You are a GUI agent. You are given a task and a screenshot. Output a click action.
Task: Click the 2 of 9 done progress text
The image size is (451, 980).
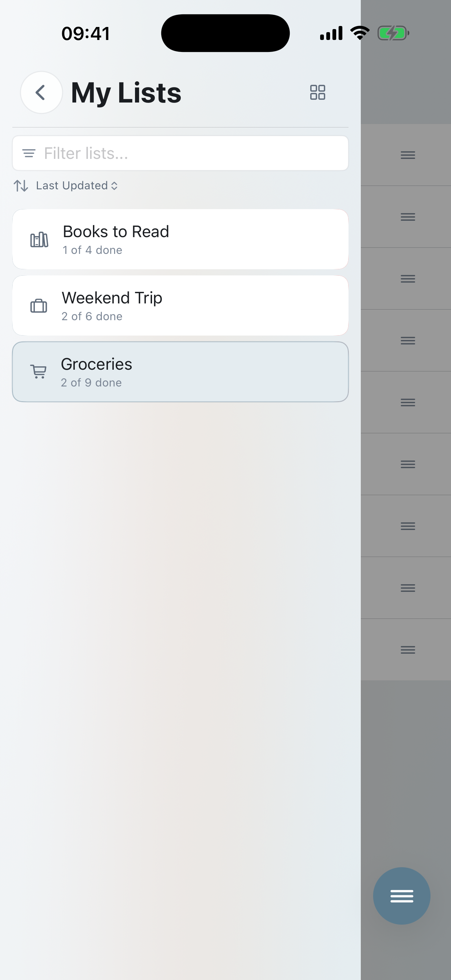[x=91, y=383]
